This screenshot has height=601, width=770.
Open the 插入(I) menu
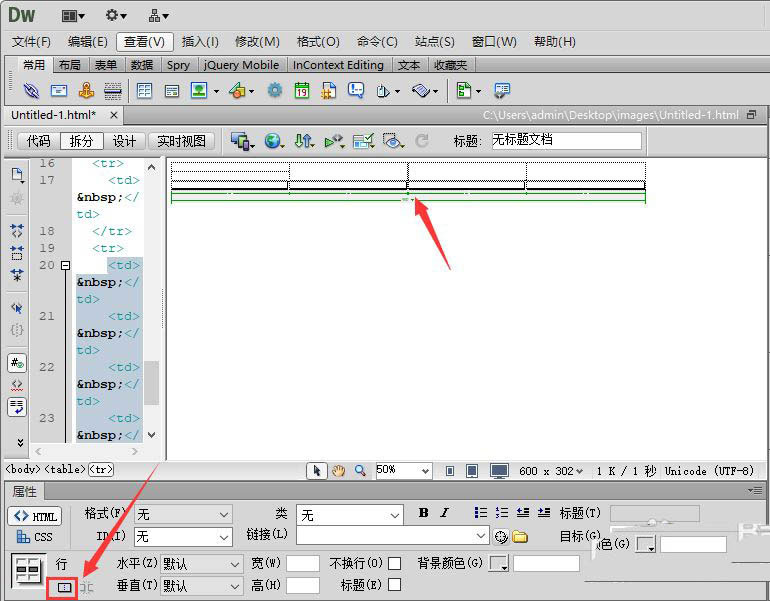[x=200, y=42]
